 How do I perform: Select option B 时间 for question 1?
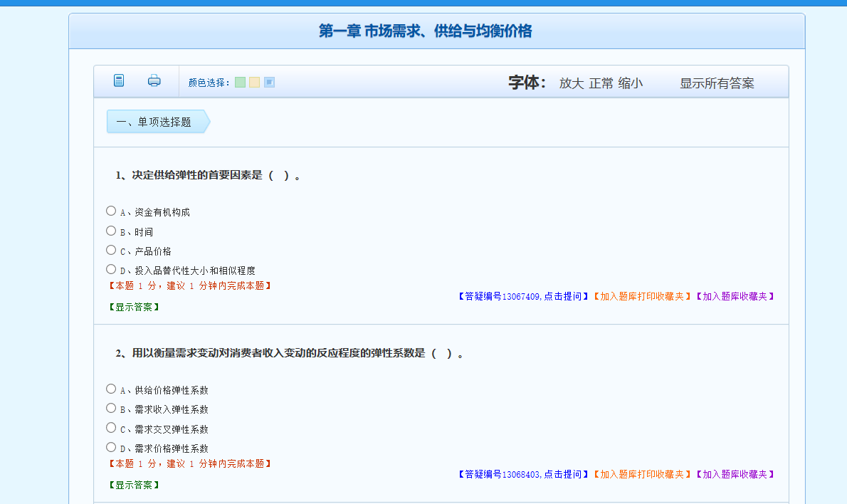(111, 231)
